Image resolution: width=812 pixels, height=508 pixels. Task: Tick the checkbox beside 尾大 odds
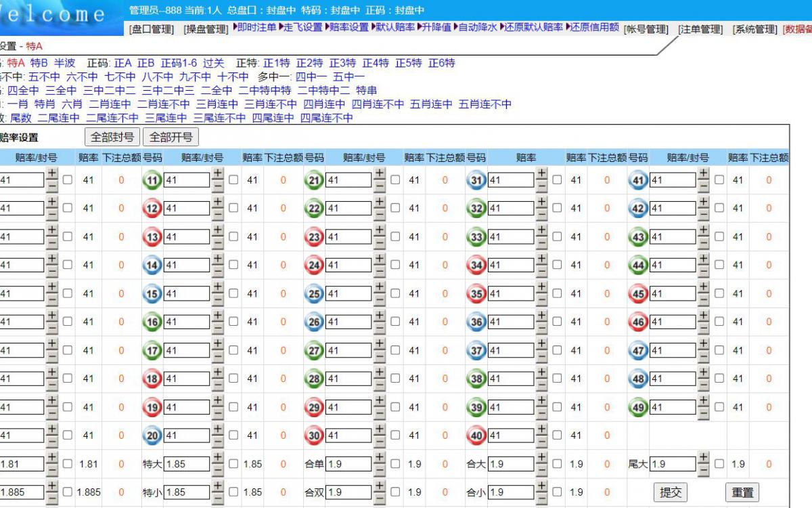(x=719, y=465)
